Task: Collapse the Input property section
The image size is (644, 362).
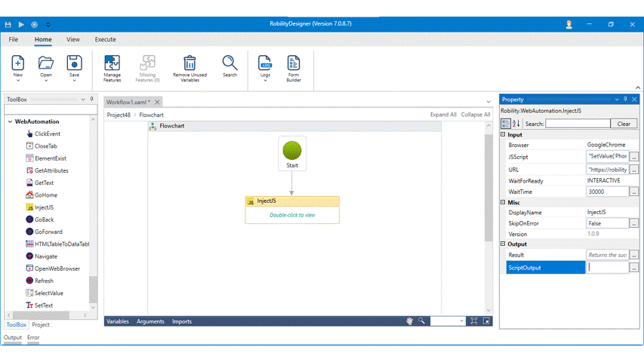Action: [504, 135]
